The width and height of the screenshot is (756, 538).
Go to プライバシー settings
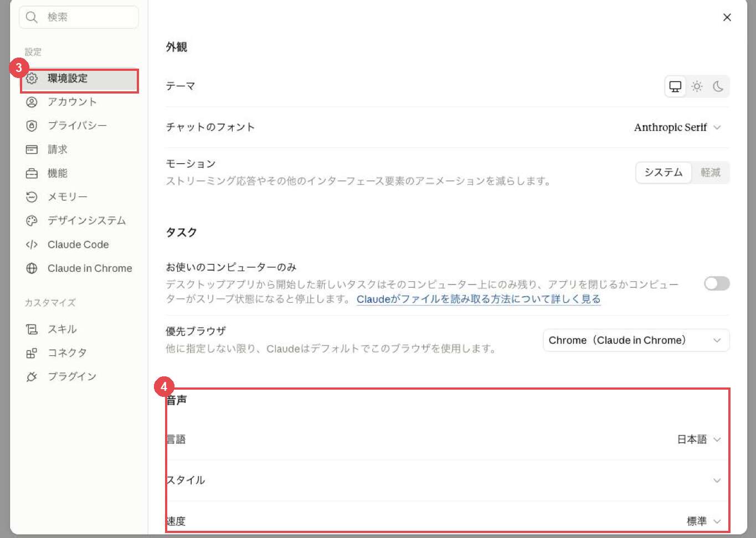pyautogui.click(x=79, y=126)
